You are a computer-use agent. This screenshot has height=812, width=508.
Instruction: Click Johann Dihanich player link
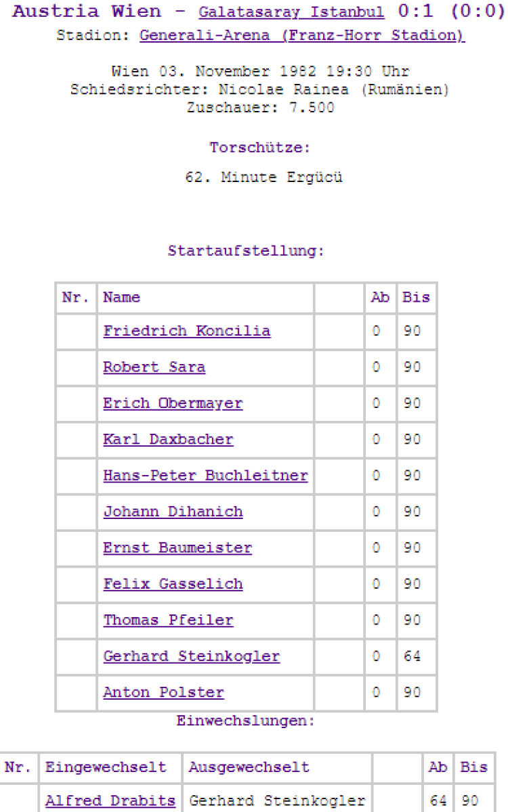click(x=173, y=512)
